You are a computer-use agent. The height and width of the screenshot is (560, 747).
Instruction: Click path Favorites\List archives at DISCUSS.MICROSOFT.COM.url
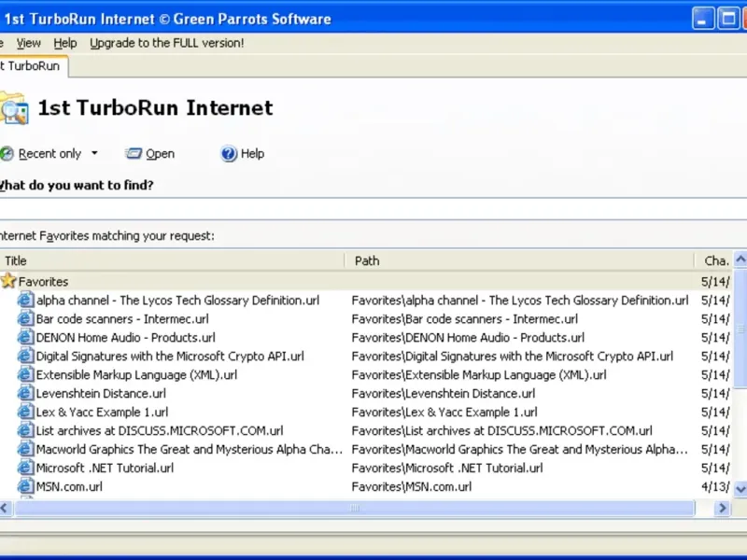[501, 430]
